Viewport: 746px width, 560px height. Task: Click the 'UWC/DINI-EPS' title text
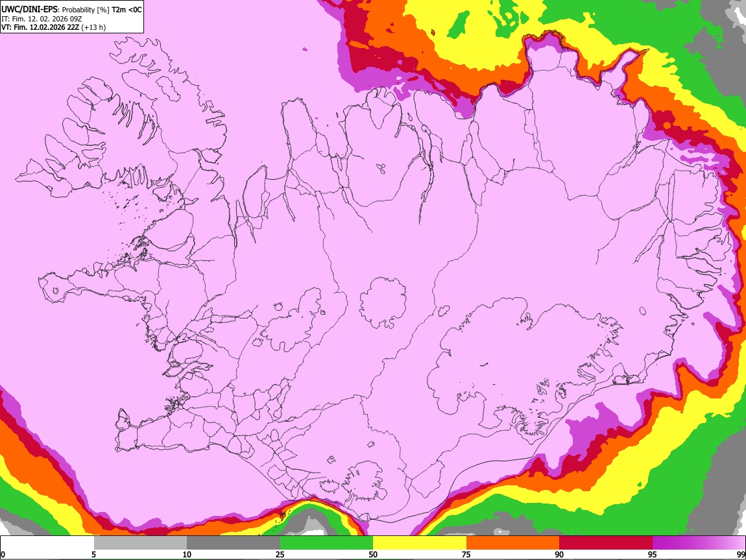[29, 10]
